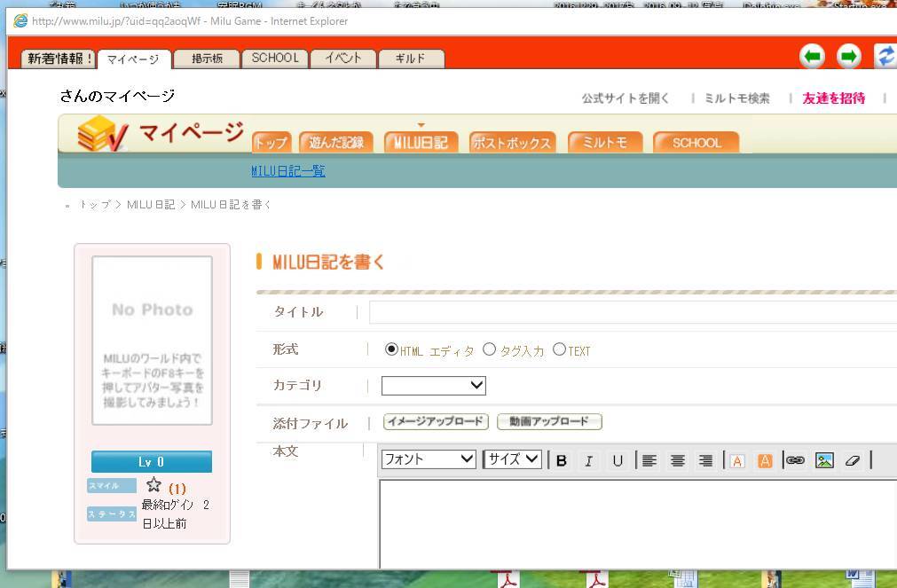Open the サイズ size dropdown
This screenshot has width=897, height=588.
click(x=513, y=459)
